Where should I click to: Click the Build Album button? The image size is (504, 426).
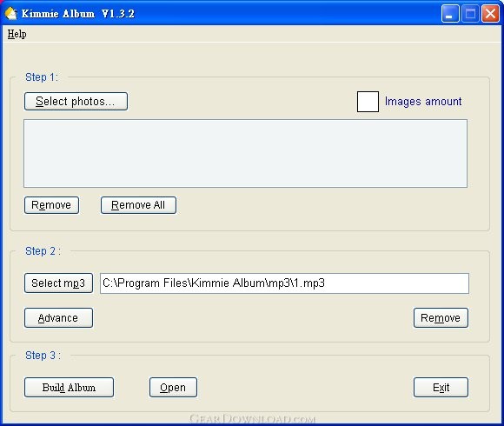69,388
